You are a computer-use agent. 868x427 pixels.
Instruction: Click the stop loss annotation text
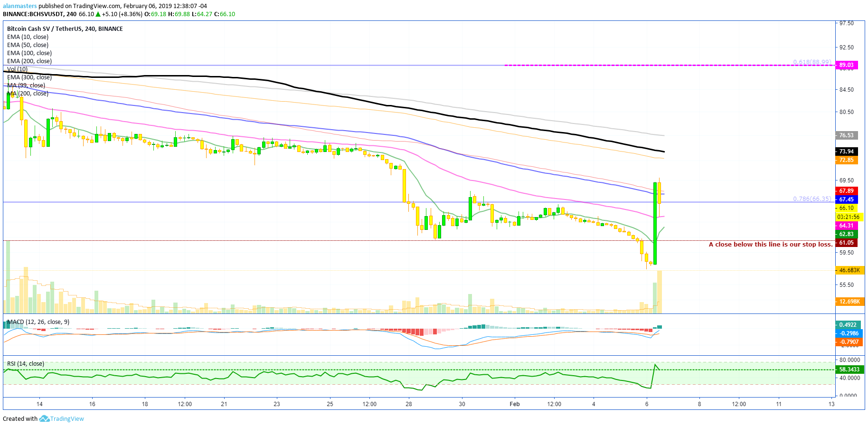[771, 245]
